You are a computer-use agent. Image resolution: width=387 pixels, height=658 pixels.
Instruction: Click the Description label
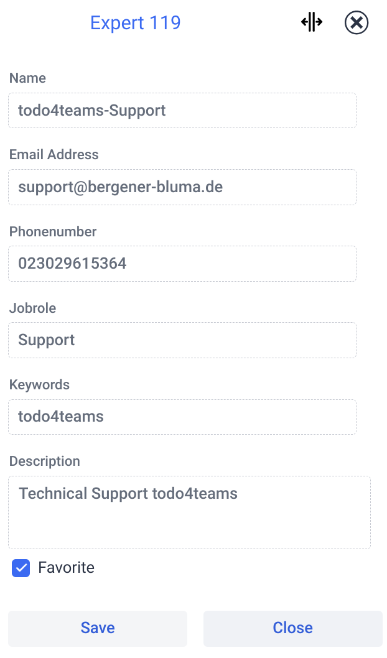pyautogui.click(x=44, y=461)
